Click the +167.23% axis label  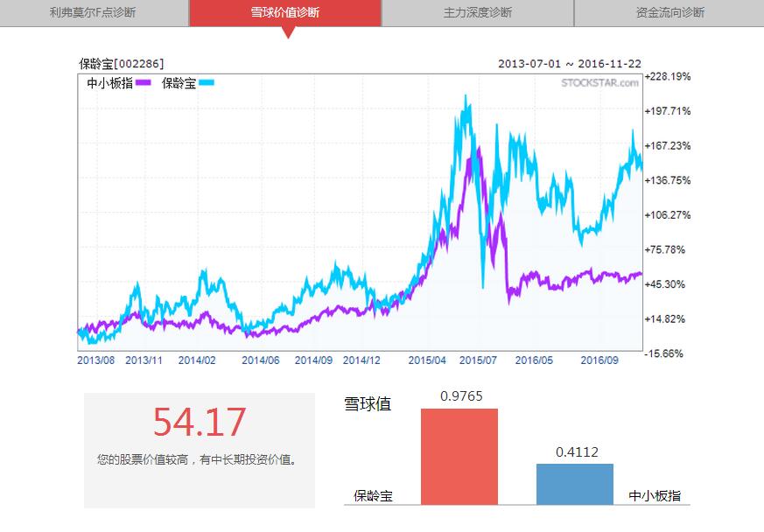click(668, 145)
